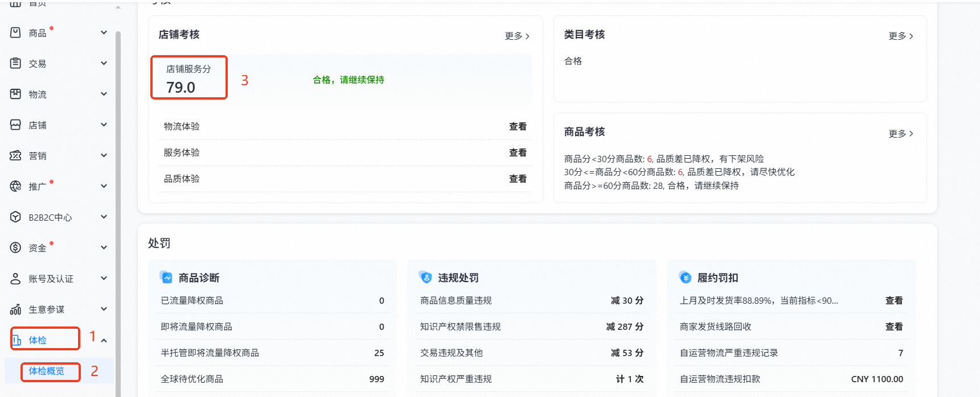Click the 商品 bag icon in sidebar

click(15, 32)
